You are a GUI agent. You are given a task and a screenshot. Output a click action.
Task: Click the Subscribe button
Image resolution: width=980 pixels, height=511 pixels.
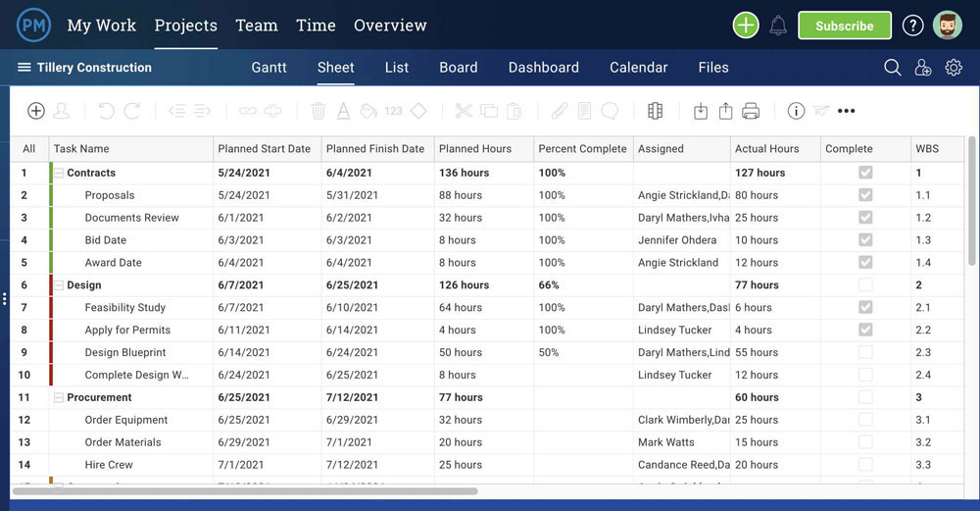[845, 26]
